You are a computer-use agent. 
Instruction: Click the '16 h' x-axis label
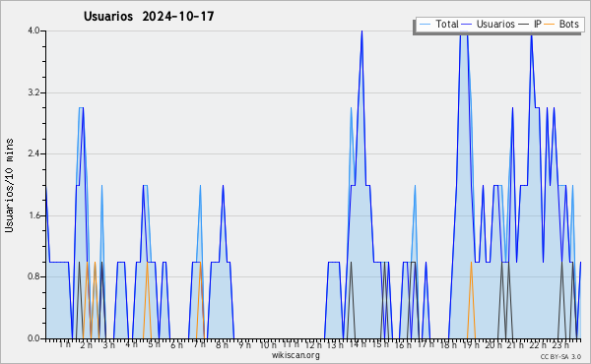tap(403, 344)
